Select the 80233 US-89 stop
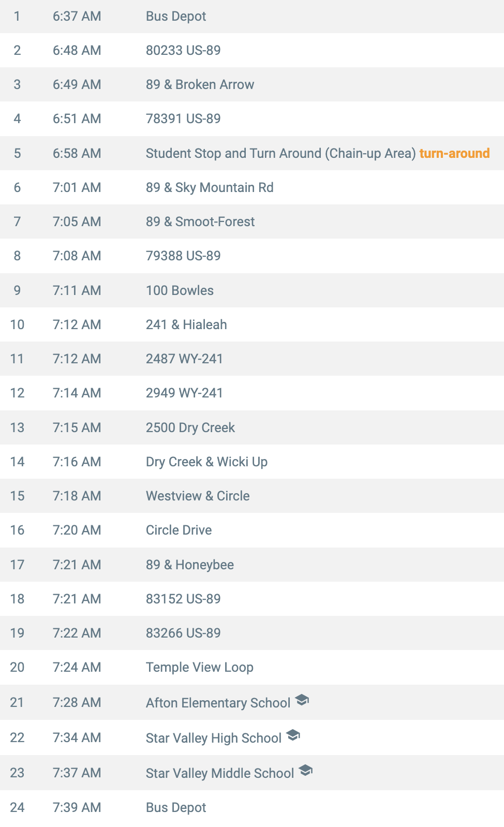 click(x=252, y=50)
